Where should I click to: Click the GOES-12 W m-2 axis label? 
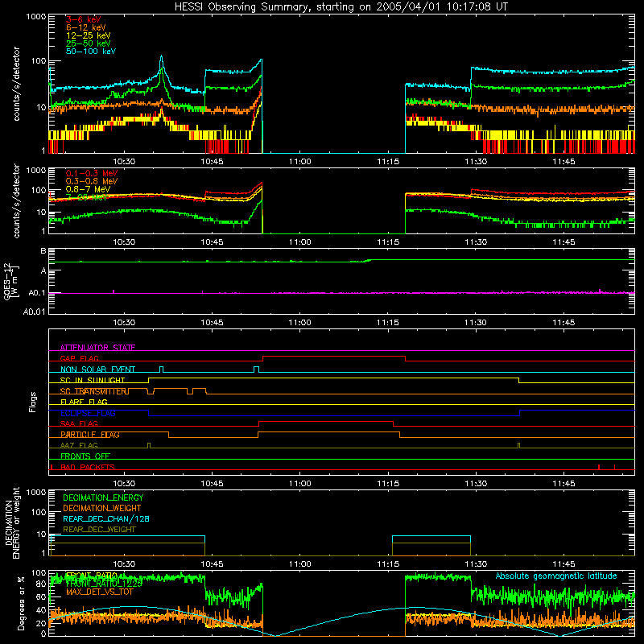pos(11,281)
